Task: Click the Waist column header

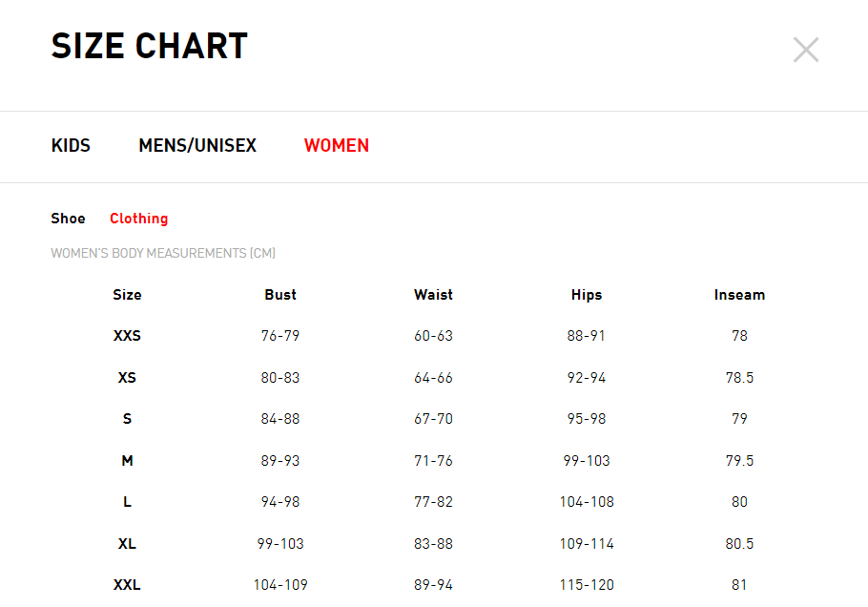Action: pos(433,295)
